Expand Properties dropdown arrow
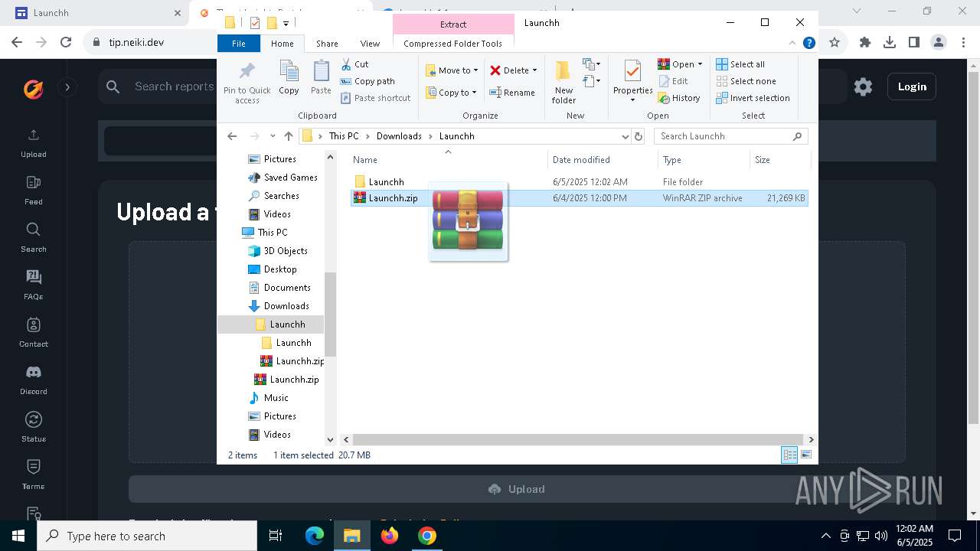Viewport: 980px width, 551px height. tap(632, 99)
